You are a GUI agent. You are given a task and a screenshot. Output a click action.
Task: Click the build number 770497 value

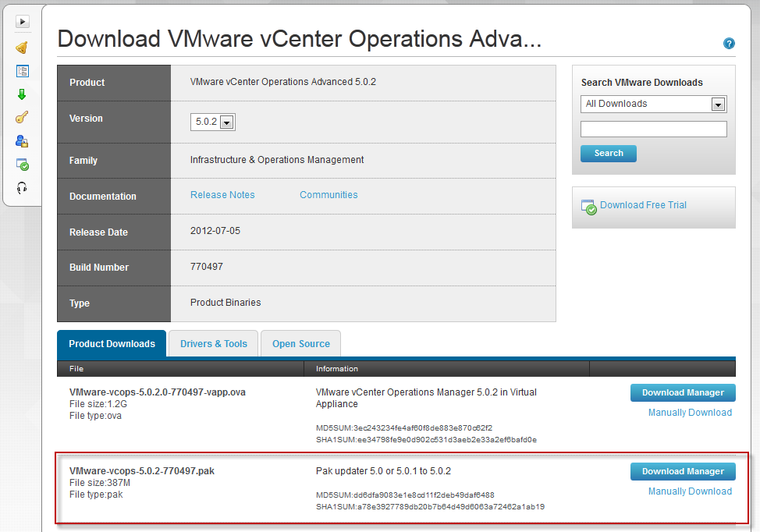pyautogui.click(x=207, y=267)
